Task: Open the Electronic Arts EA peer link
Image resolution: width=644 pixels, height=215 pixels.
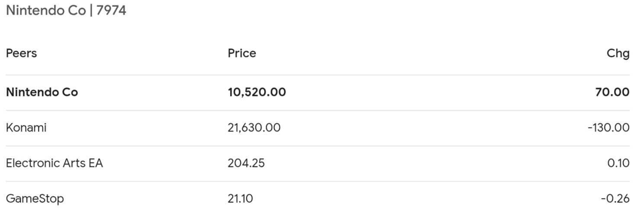Action: pos(54,163)
